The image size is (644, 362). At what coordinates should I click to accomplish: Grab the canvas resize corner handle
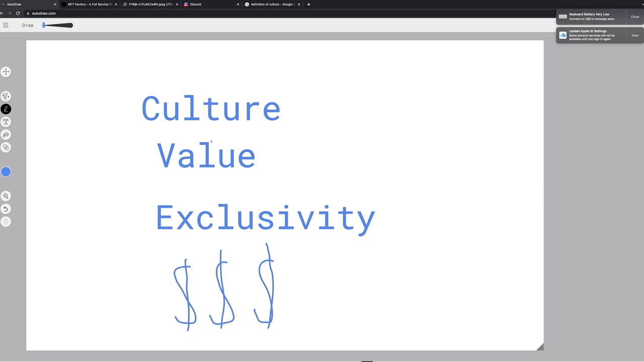540,346
